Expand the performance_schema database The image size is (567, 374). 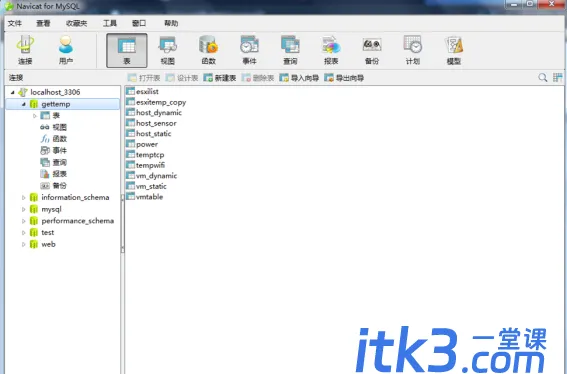pos(24,221)
